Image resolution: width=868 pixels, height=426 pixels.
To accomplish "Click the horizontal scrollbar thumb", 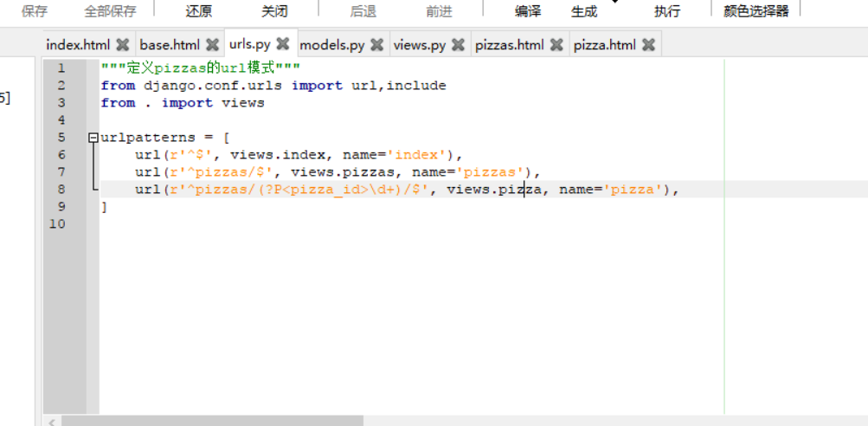I will [x=212, y=421].
